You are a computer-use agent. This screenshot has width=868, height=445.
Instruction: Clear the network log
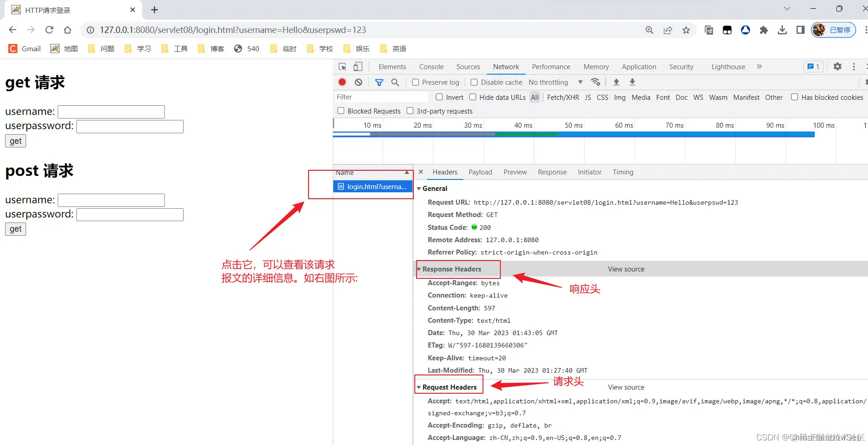358,82
